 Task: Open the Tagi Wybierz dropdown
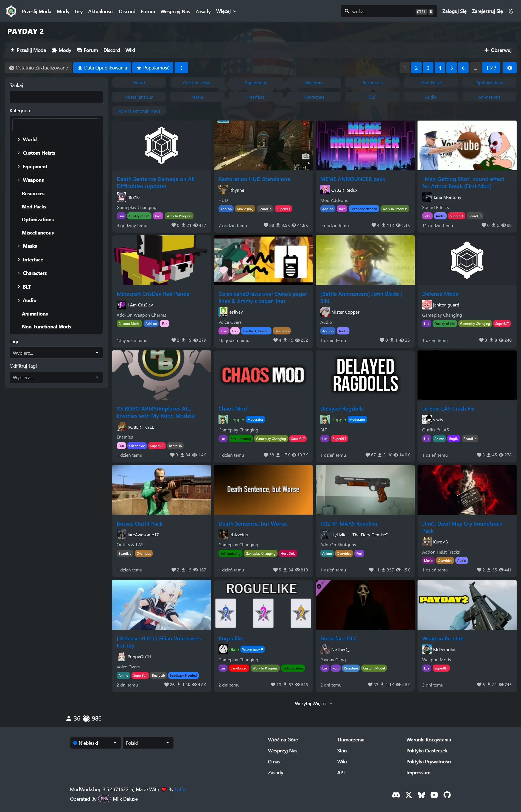[56, 353]
